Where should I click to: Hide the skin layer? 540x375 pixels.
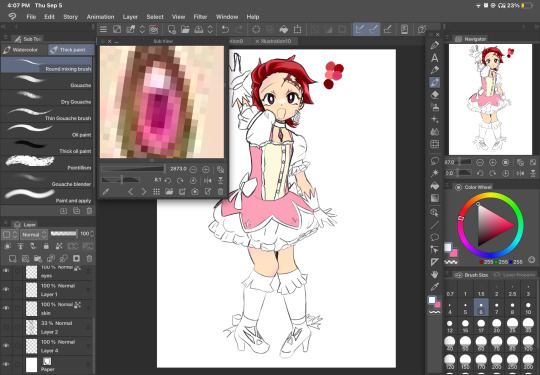tap(6, 308)
